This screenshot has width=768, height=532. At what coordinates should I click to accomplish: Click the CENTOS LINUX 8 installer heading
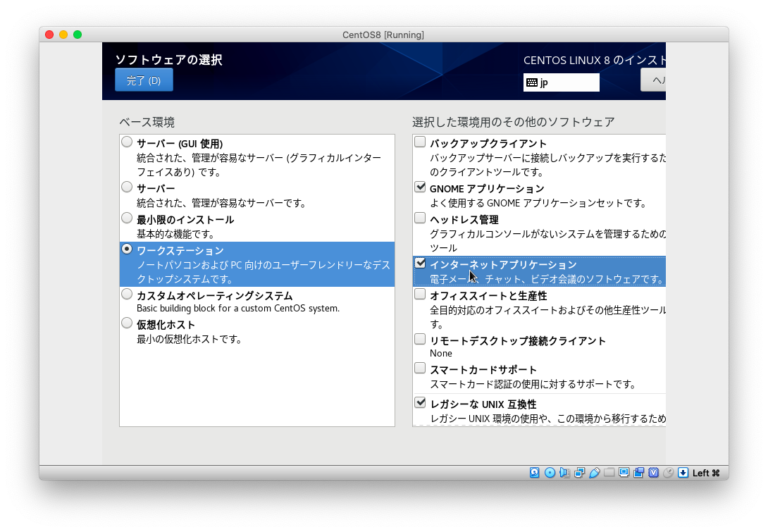coord(595,61)
